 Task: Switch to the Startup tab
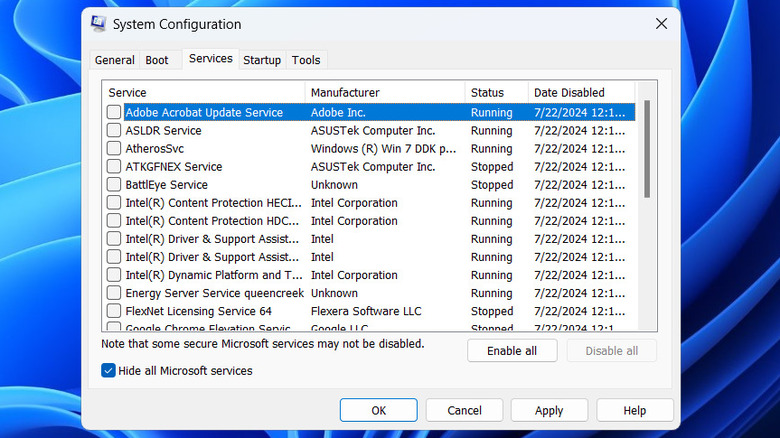tap(262, 60)
